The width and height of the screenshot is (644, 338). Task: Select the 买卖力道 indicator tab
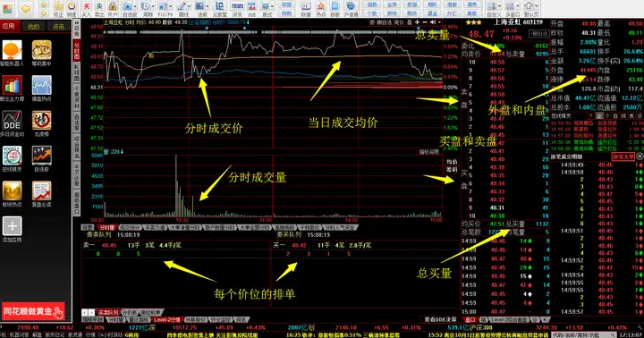point(155,227)
